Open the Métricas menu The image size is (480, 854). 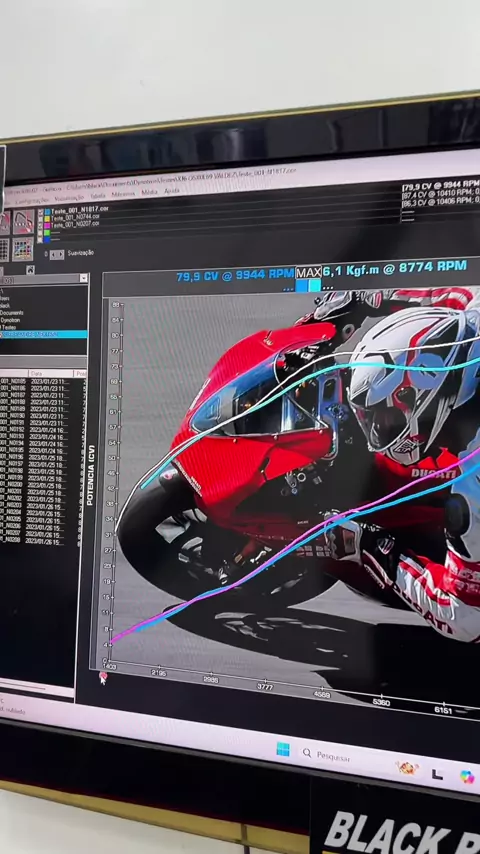[123, 194]
